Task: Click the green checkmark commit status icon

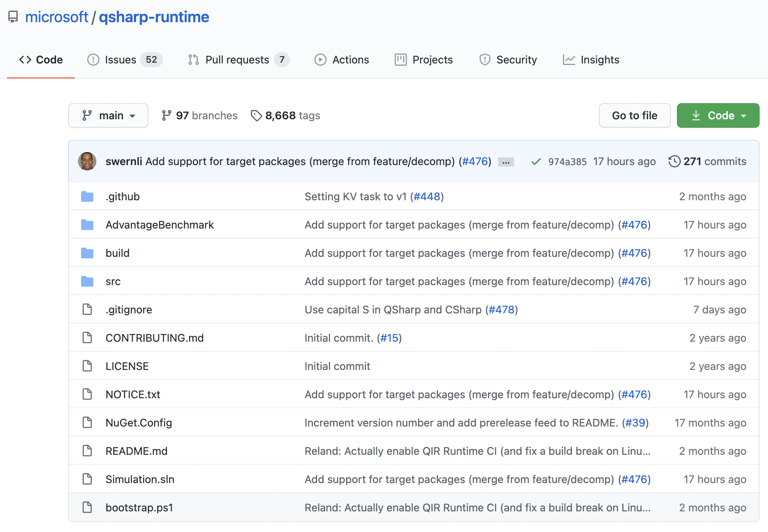Action: click(x=536, y=162)
